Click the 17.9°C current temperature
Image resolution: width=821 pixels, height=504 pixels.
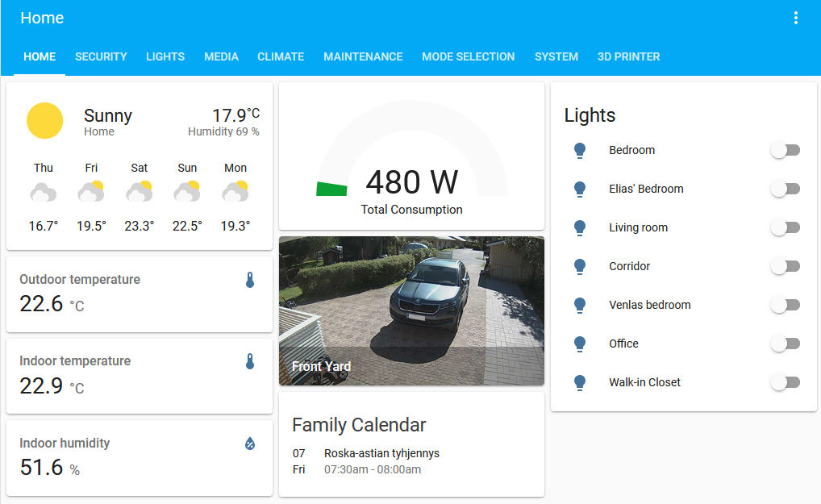(x=235, y=115)
